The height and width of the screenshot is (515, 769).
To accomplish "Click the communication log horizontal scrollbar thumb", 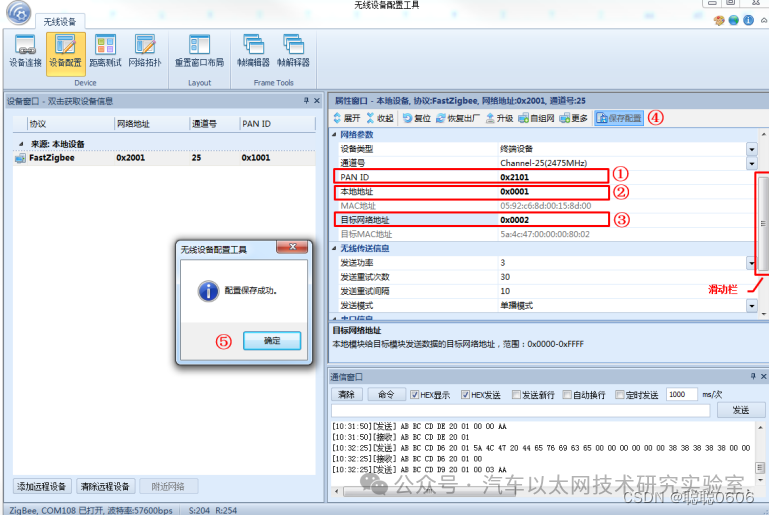I will coord(429,491).
